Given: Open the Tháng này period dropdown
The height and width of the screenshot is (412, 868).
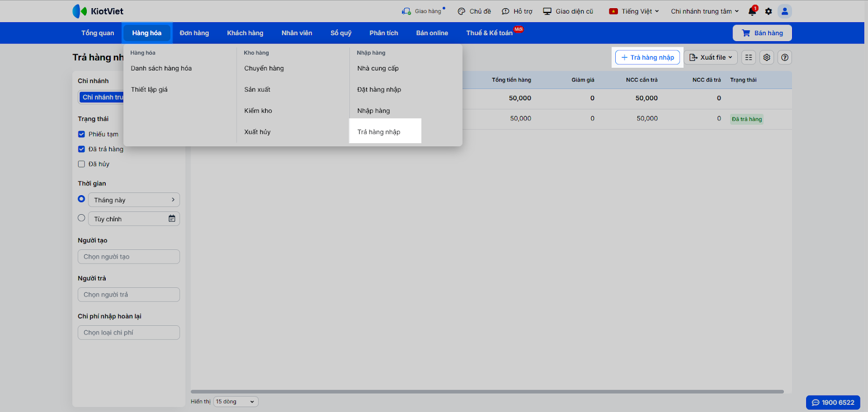Looking at the screenshot, I should [134, 200].
